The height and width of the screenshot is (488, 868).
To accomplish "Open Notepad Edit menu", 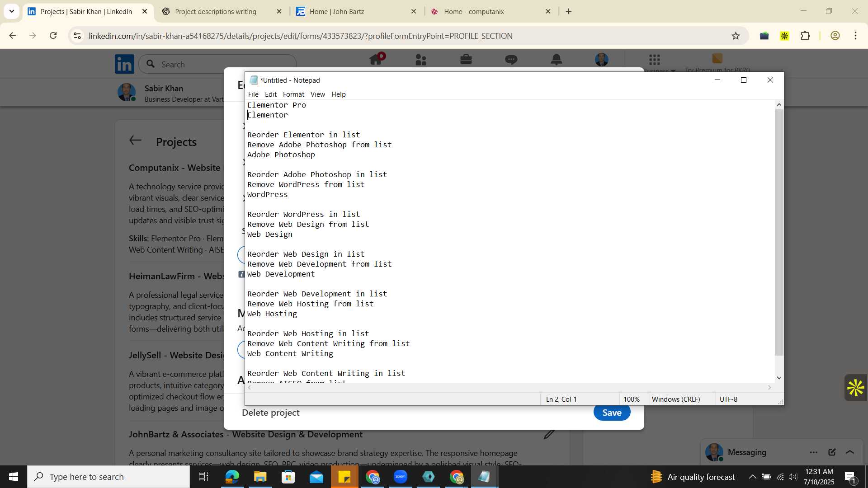I will click(271, 94).
